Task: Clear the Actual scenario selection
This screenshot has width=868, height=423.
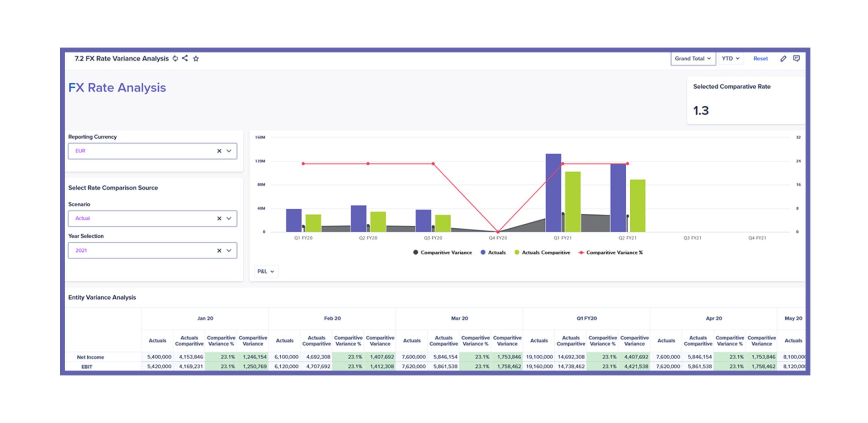Action: pos(219,218)
